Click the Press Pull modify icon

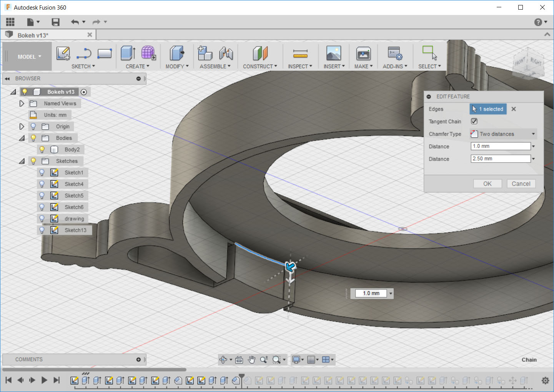click(x=176, y=53)
